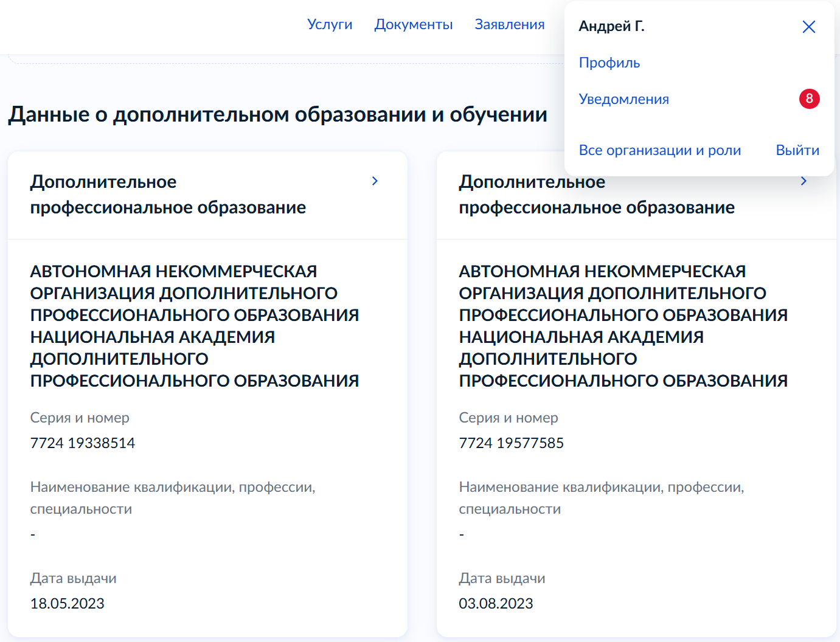Open Уведомления in user menu
The width and height of the screenshot is (840, 642).
pos(623,99)
